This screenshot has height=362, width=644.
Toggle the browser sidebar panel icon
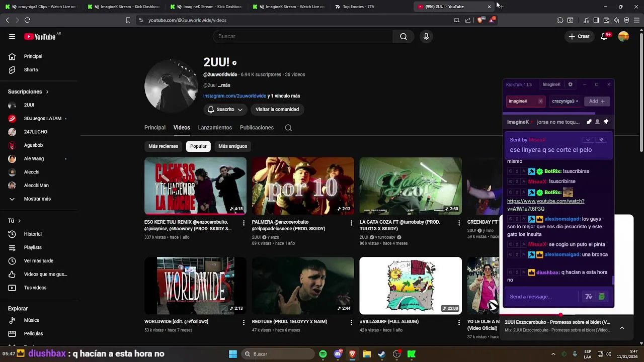pos(596,20)
